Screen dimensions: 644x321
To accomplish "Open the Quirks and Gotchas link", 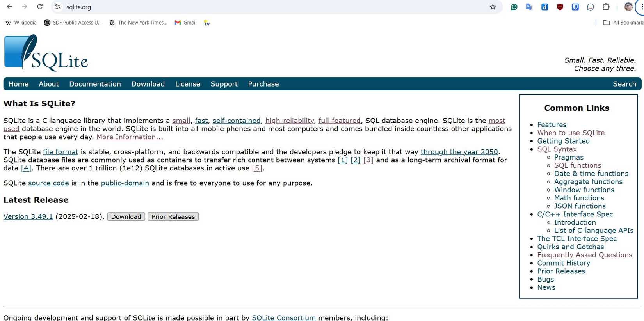I will coord(571,247).
